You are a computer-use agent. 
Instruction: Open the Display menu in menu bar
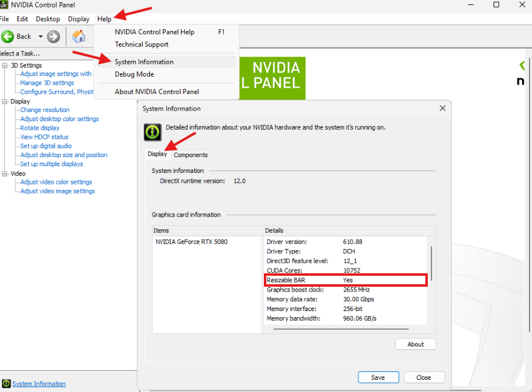point(79,19)
